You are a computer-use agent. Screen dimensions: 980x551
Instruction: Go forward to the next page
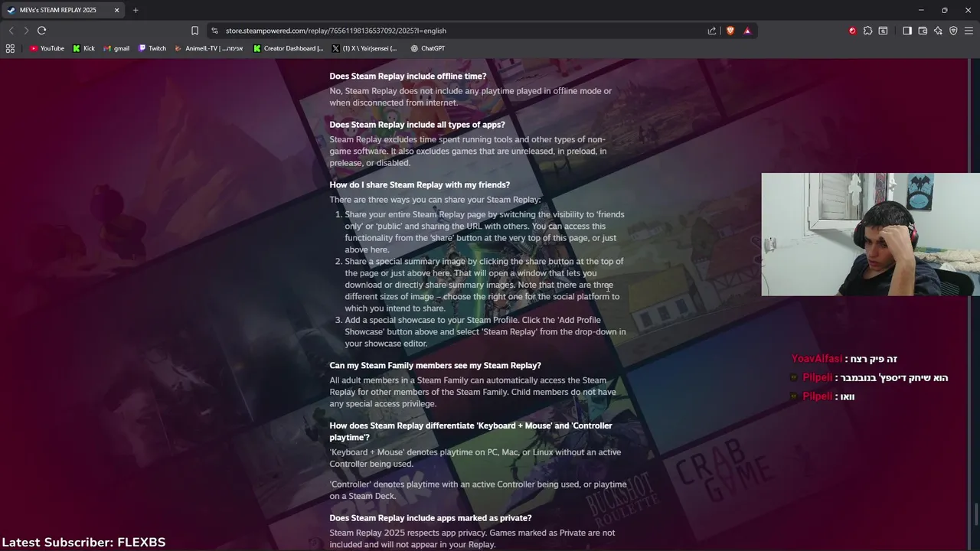(26, 31)
